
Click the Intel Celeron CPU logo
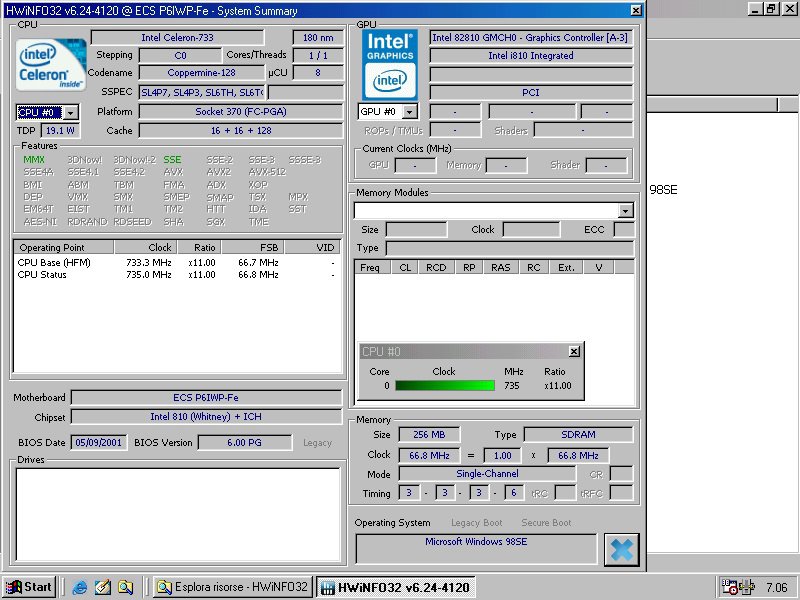[x=50, y=66]
